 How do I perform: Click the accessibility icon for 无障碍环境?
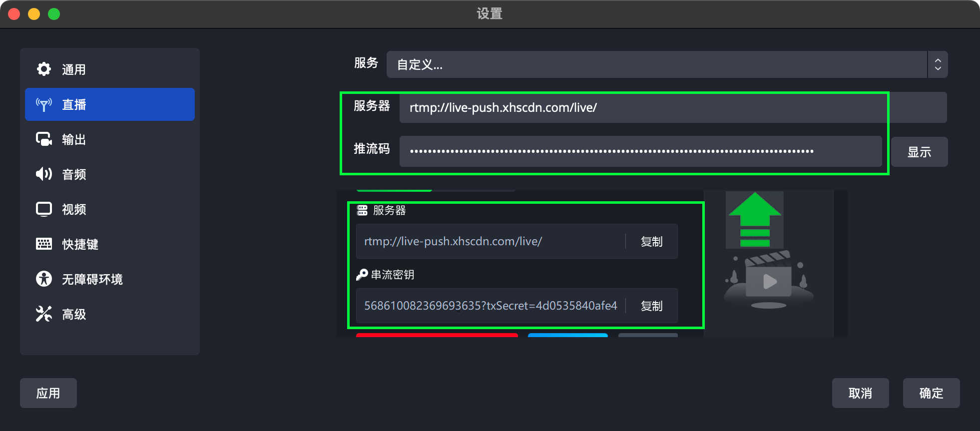coord(44,279)
